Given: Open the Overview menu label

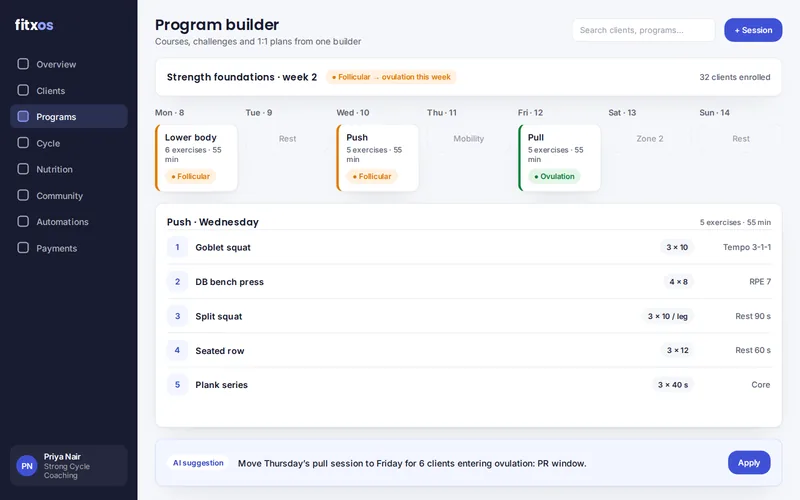Looking at the screenshot, I should [x=56, y=64].
